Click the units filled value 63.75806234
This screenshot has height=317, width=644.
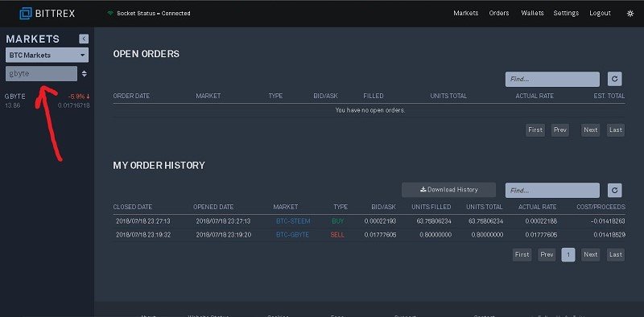[434, 221]
